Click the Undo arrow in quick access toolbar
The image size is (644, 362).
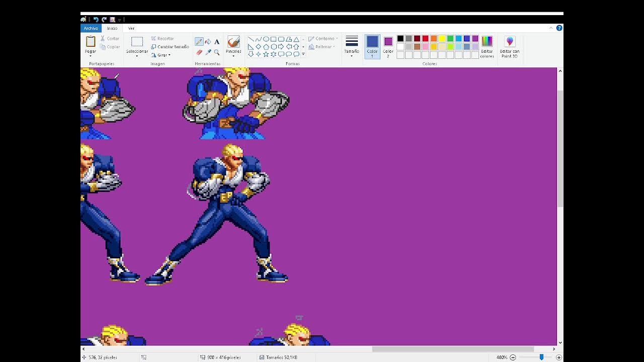96,20
